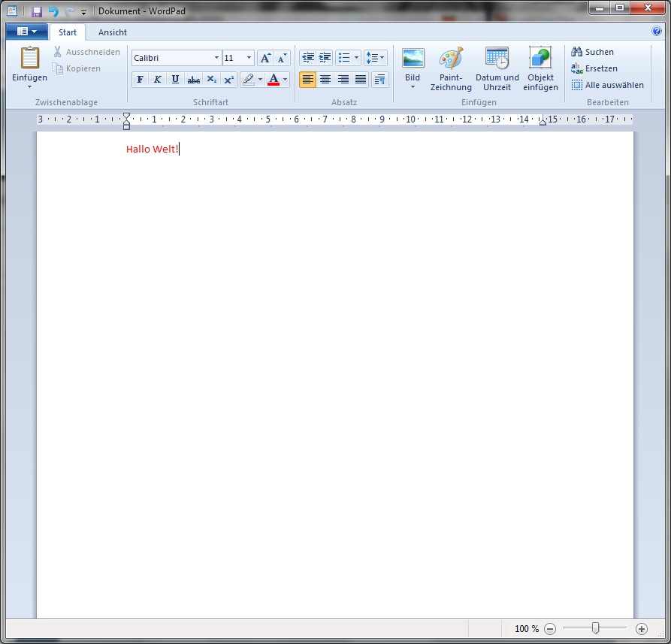
Task: Open the blue WordPad file menu
Action: point(27,32)
